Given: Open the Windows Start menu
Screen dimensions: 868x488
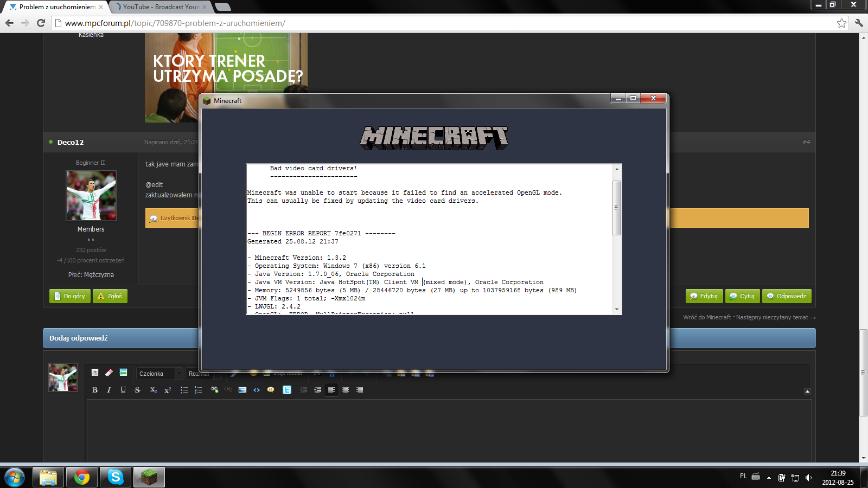Looking at the screenshot, I should [14, 477].
